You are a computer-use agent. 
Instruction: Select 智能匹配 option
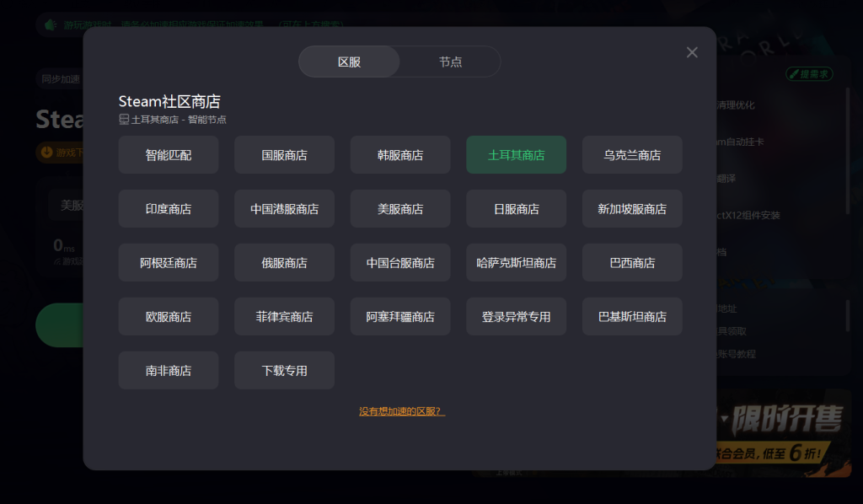pos(169,155)
